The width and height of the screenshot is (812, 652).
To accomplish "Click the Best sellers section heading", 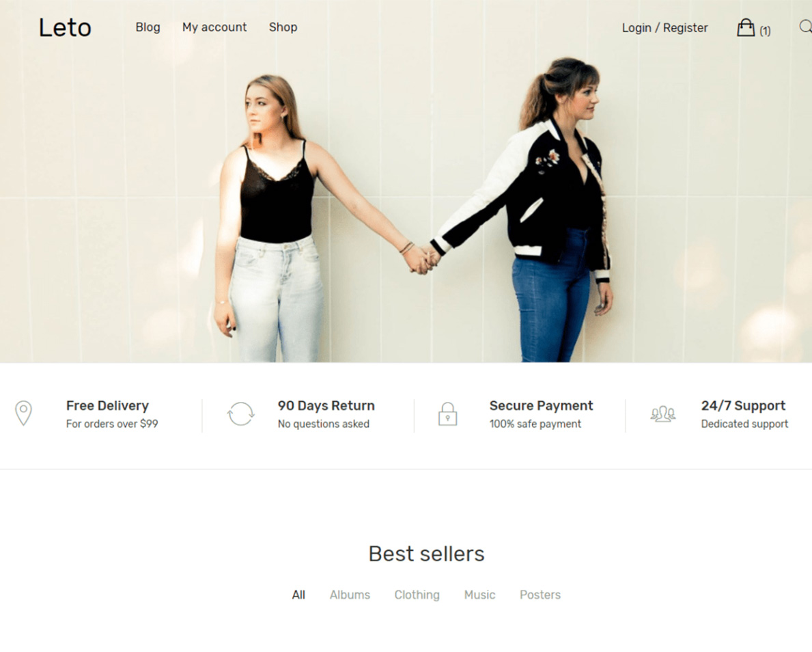I will (426, 554).
